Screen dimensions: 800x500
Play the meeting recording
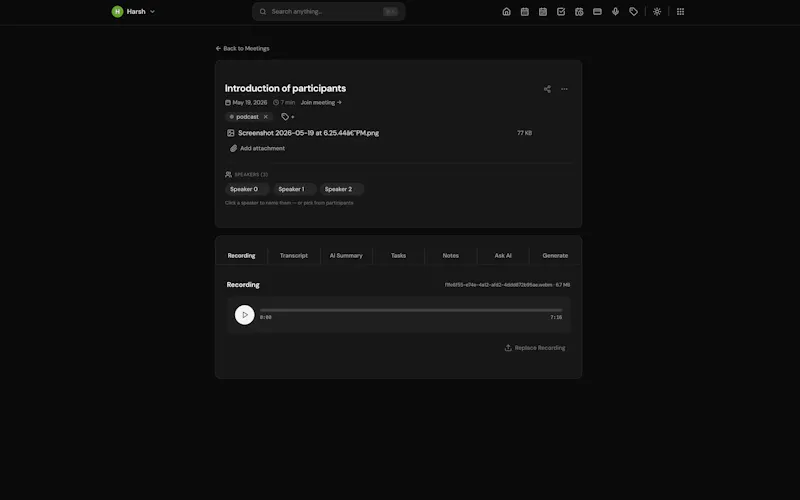[x=244, y=315]
